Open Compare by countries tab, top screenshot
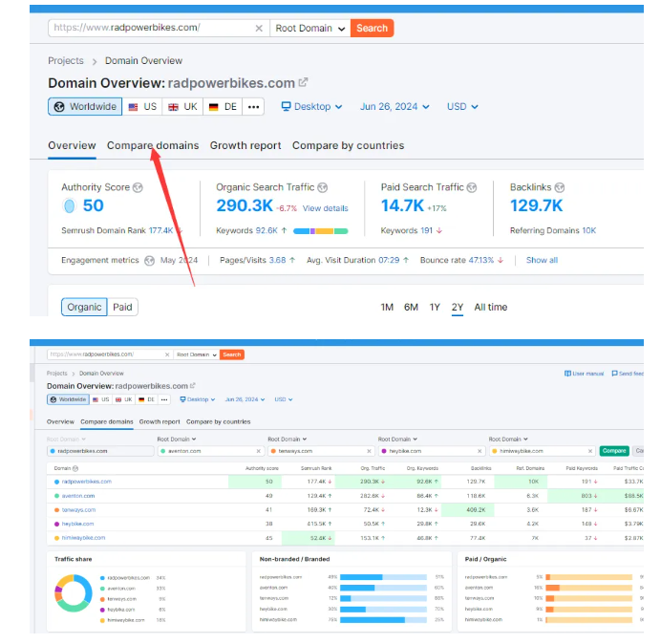Image resolution: width=661 pixels, height=644 pixels. 349,145
